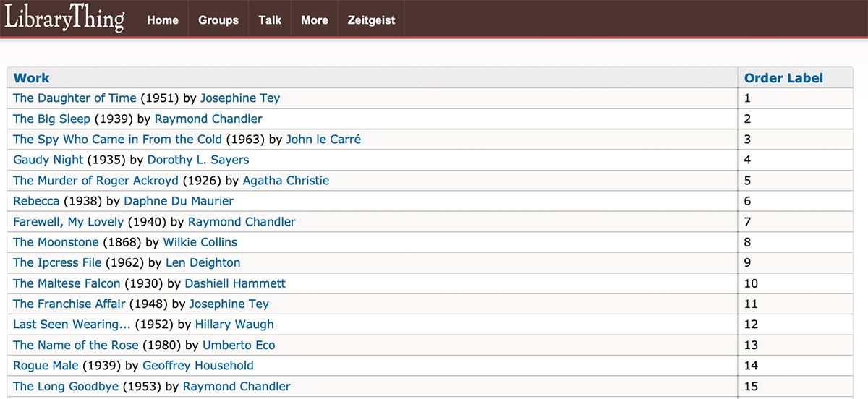Open The Daughter of Time book link
The height and width of the screenshot is (399, 868).
tap(75, 98)
